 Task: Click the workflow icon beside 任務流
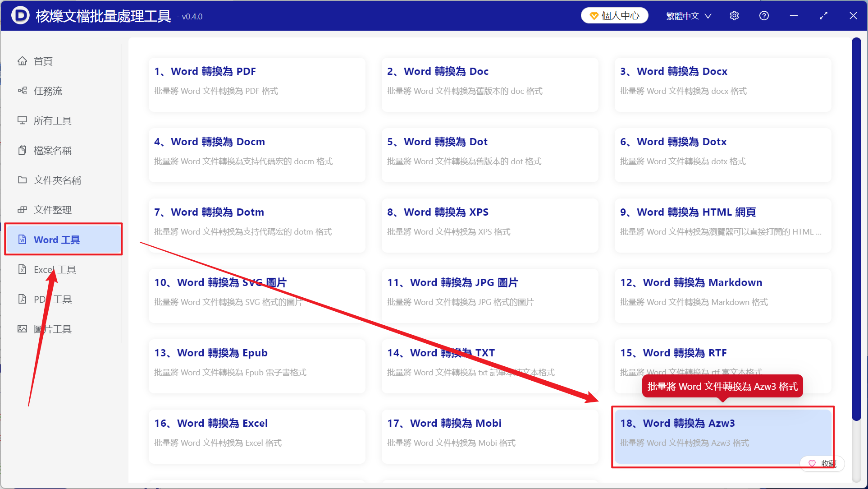pyautogui.click(x=22, y=91)
